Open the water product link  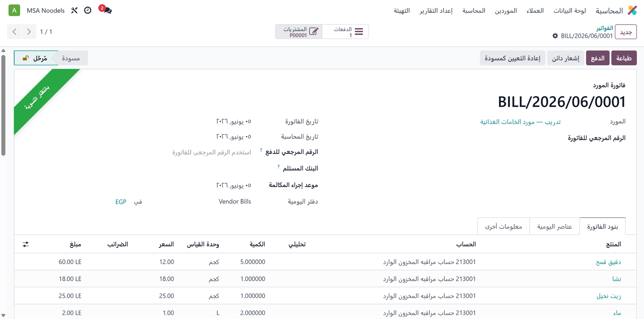click(x=617, y=313)
